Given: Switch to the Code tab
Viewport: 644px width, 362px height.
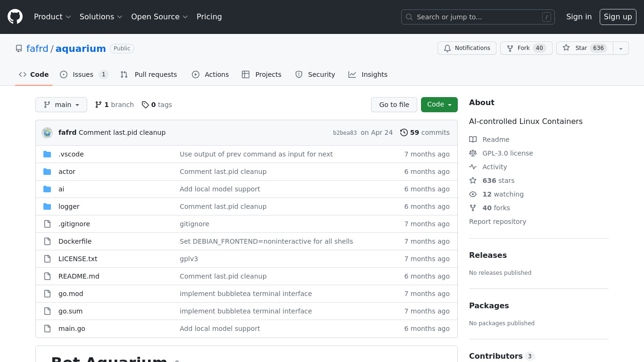Looking at the screenshot, I should 34,74.
